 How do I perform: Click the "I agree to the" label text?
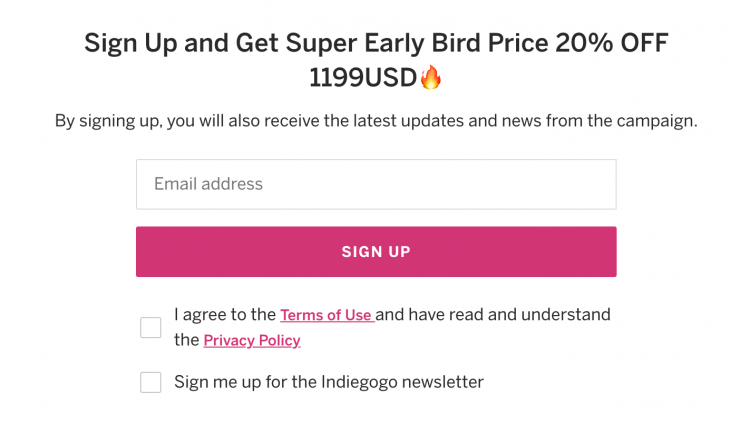(224, 315)
